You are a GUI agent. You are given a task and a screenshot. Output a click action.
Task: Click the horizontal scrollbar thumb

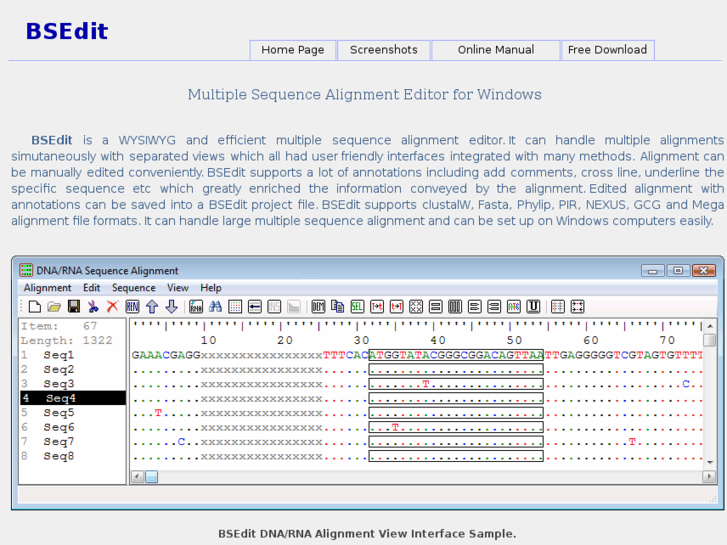[152, 477]
